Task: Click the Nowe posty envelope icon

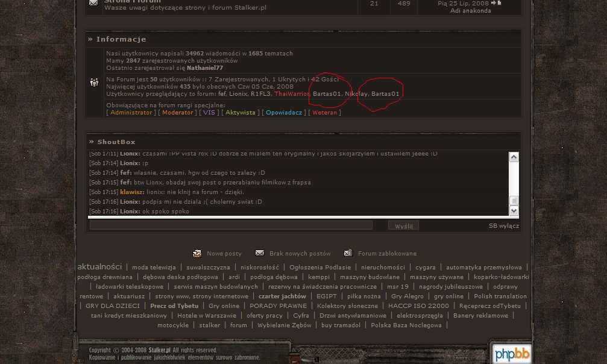Action: point(197,254)
